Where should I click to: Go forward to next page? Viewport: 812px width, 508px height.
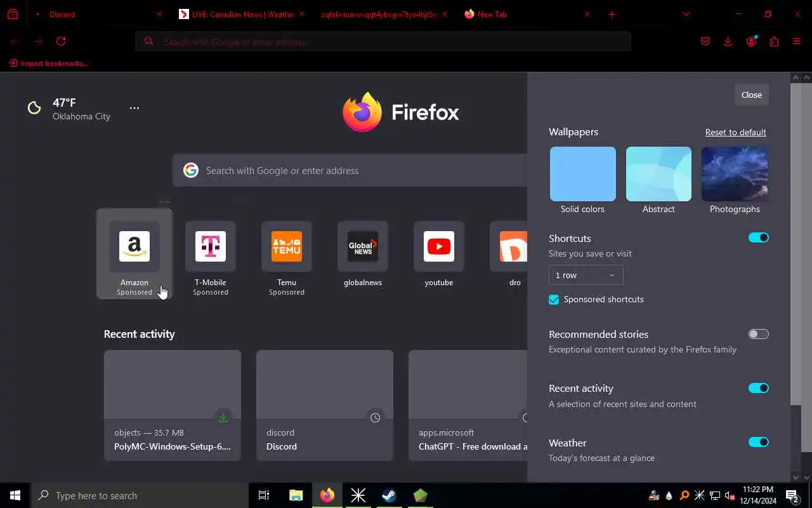pyautogui.click(x=38, y=41)
